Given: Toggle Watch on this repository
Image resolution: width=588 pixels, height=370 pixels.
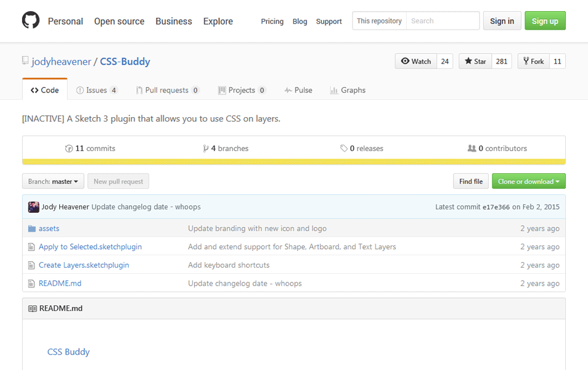Looking at the screenshot, I should 415,61.
